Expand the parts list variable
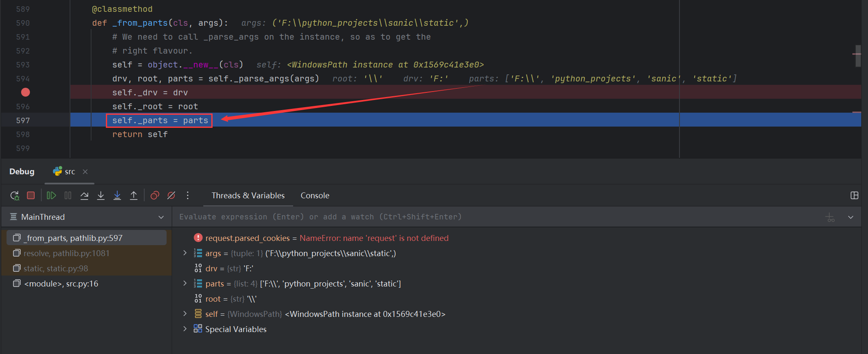The image size is (868, 354). coord(185,284)
